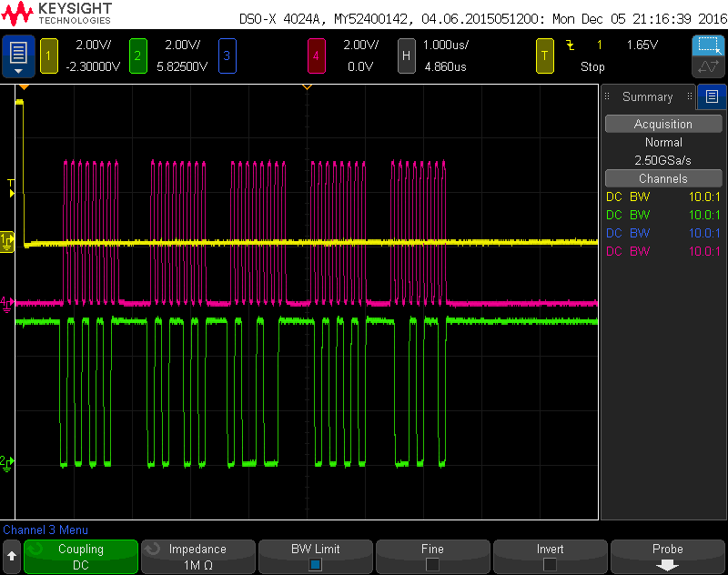728x575 pixels.
Task: Open the Coupling DC softkey options
Action: point(81,556)
